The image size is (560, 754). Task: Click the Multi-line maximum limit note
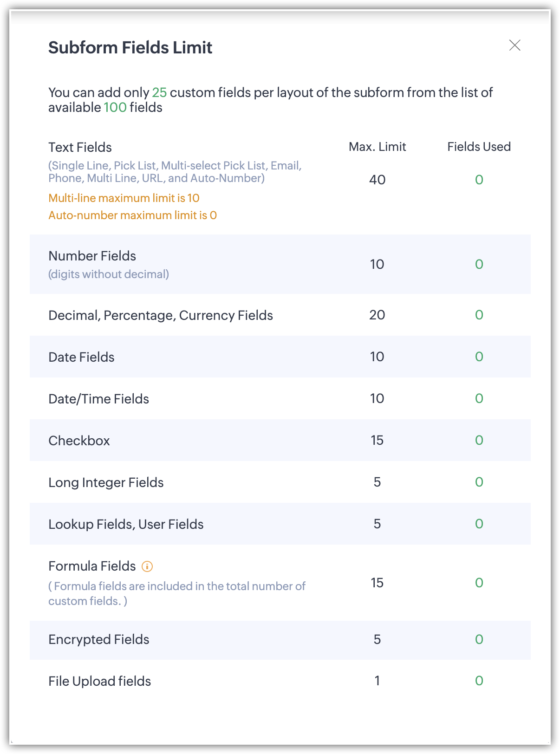[x=124, y=198]
